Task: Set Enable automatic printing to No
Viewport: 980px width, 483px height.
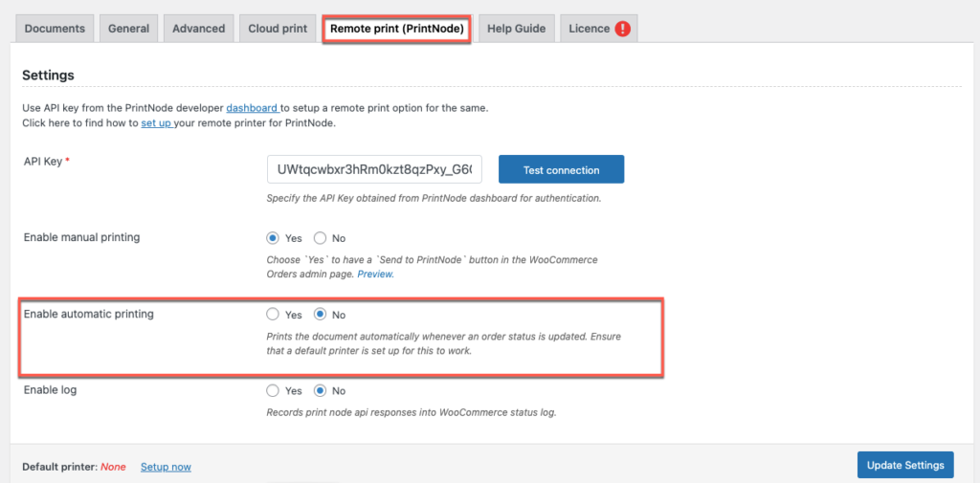Action: click(x=320, y=315)
